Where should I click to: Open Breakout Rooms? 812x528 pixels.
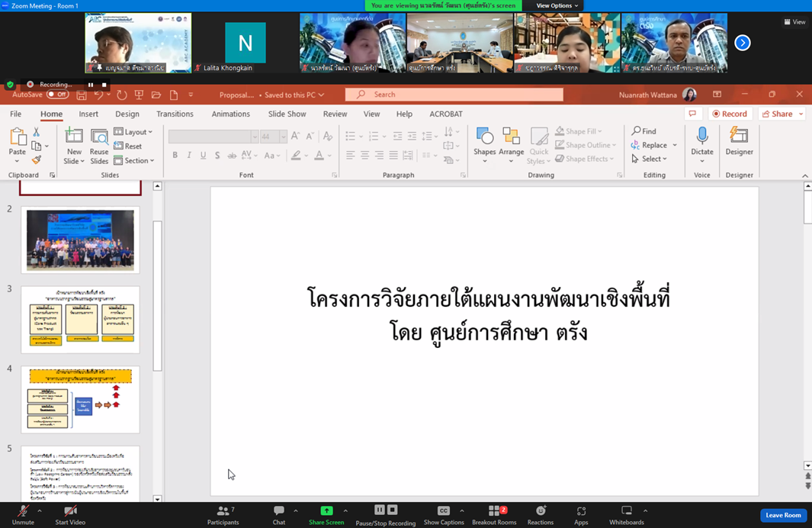(x=494, y=511)
